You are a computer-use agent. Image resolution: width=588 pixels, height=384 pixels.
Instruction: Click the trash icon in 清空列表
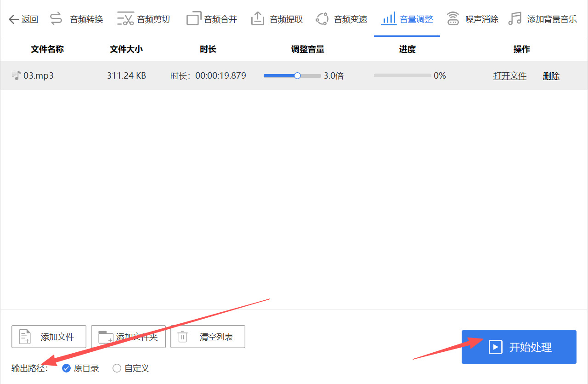click(x=182, y=337)
